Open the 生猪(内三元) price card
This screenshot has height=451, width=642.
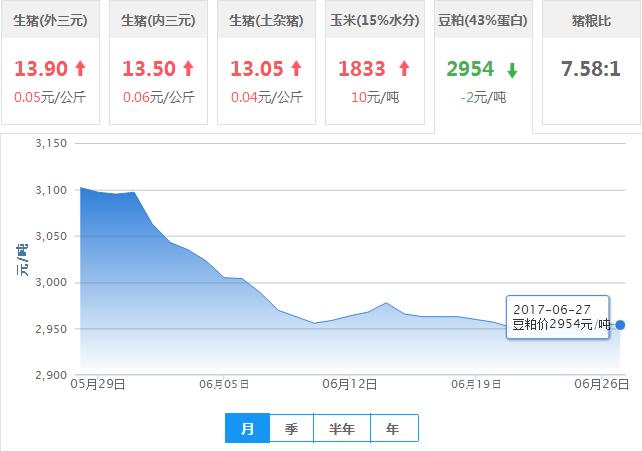click(x=158, y=62)
